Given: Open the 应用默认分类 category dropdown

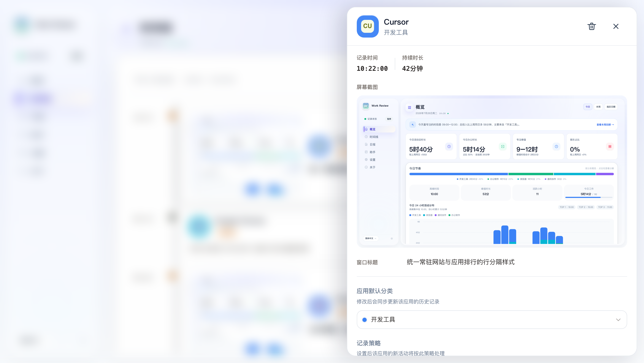Looking at the screenshot, I should (492, 320).
